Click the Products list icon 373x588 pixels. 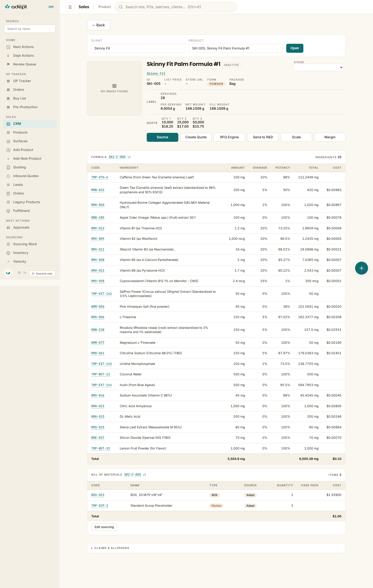pyautogui.click(x=8, y=133)
